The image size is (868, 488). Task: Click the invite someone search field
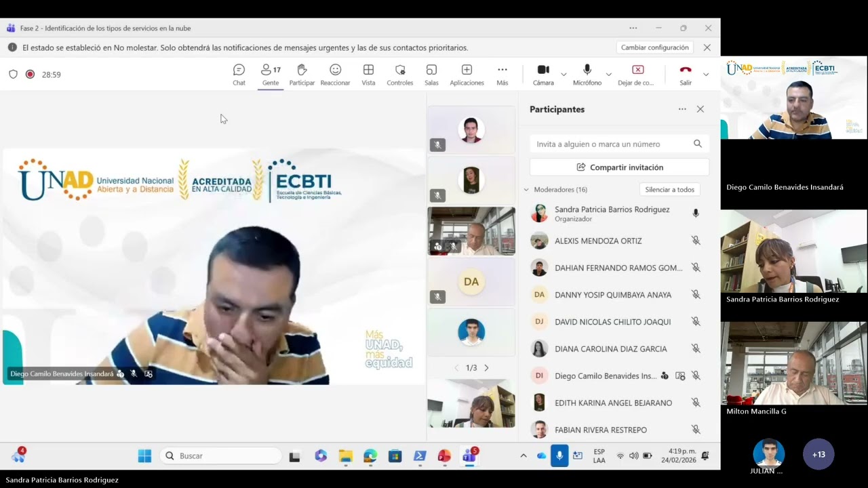click(619, 144)
